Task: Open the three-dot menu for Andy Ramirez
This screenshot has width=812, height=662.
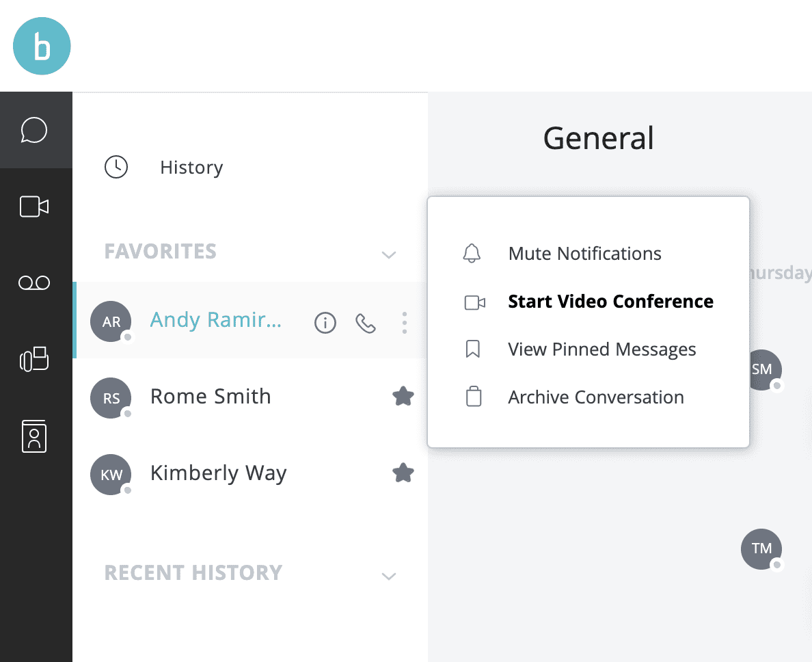Action: tap(405, 323)
